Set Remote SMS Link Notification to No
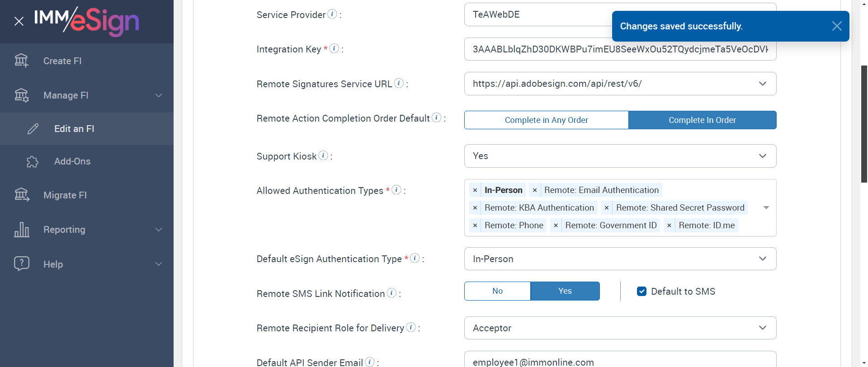Image resolution: width=868 pixels, height=367 pixels. pos(497,291)
